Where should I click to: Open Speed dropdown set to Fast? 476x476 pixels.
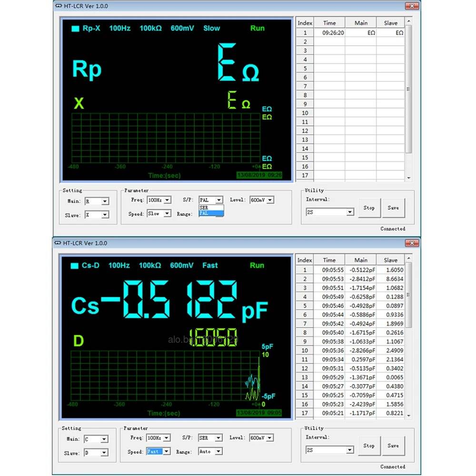[159, 451]
